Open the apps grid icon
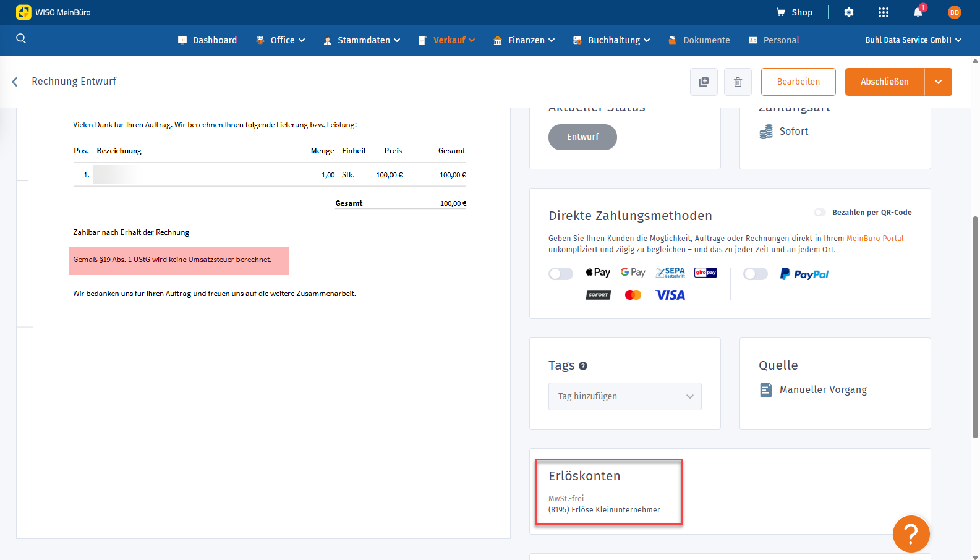Viewport: 980px width, 560px height. pos(883,12)
